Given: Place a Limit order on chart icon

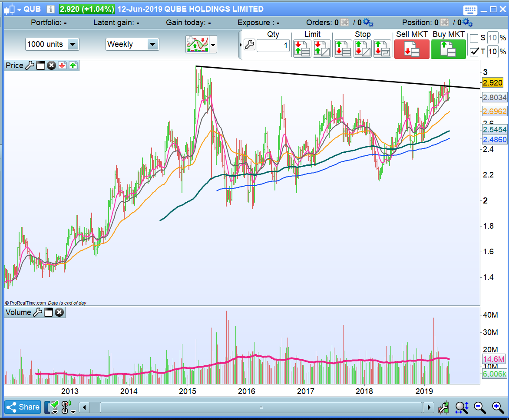Looking at the screenshot, I should point(322,49).
